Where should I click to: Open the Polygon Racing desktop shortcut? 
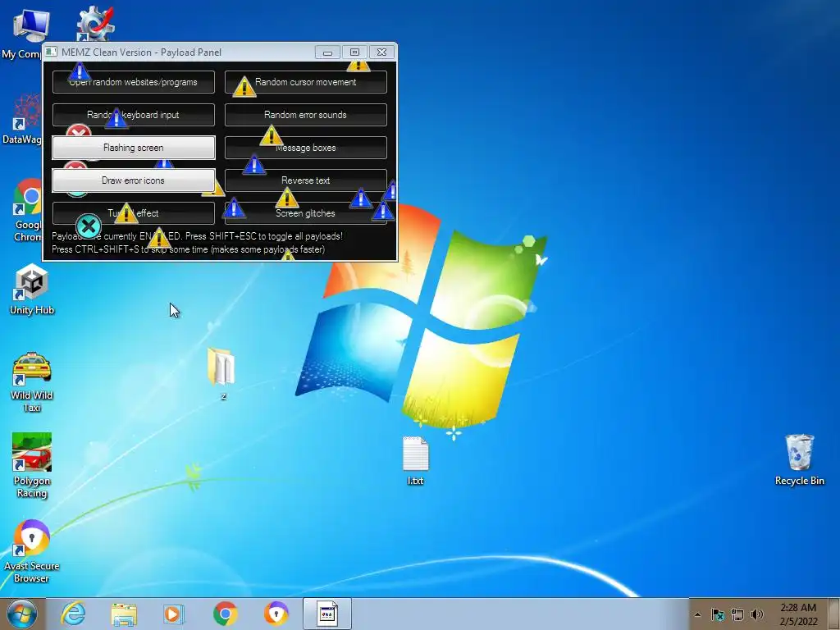32,465
